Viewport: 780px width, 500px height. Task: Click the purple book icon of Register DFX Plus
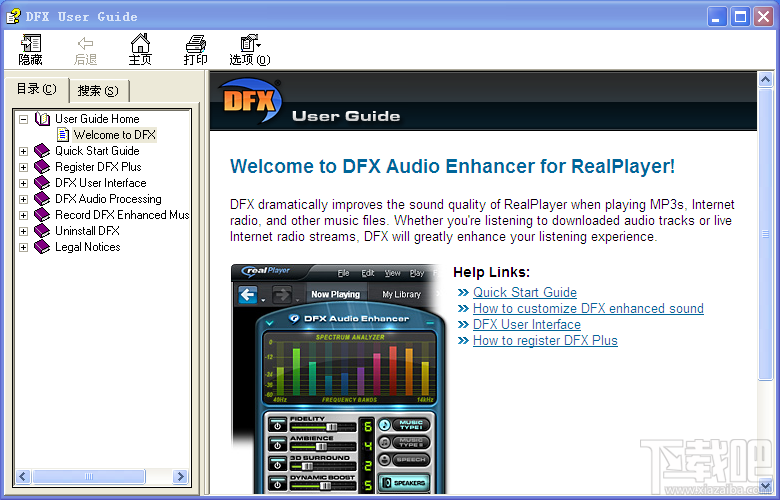click(42, 167)
